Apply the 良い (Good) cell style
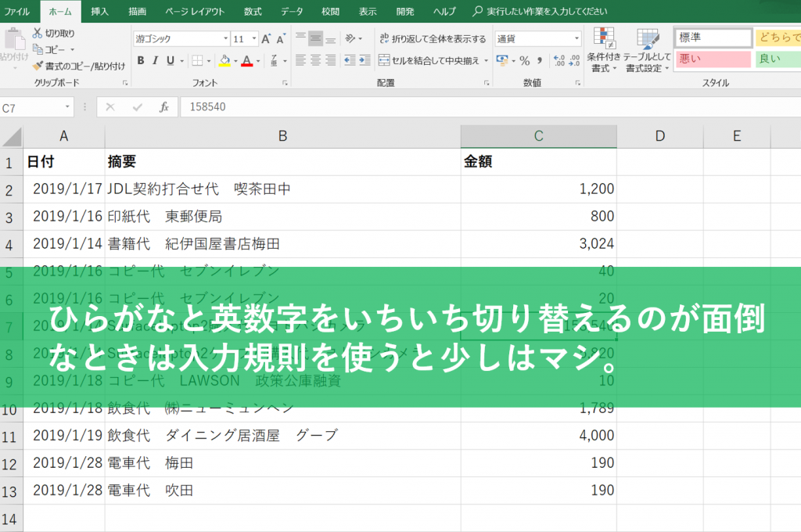The width and height of the screenshot is (801, 532). coord(778,59)
